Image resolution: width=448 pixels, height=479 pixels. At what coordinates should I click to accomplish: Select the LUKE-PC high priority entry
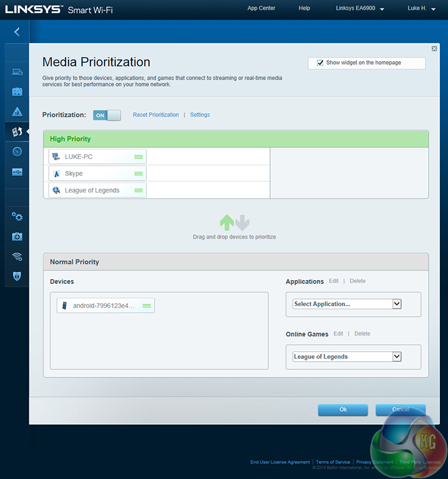97,157
